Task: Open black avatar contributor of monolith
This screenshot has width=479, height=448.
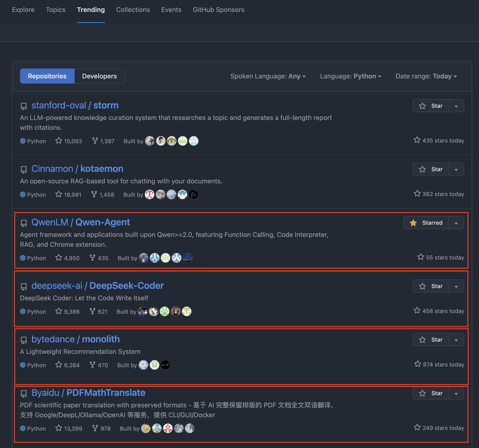Action: (x=165, y=365)
